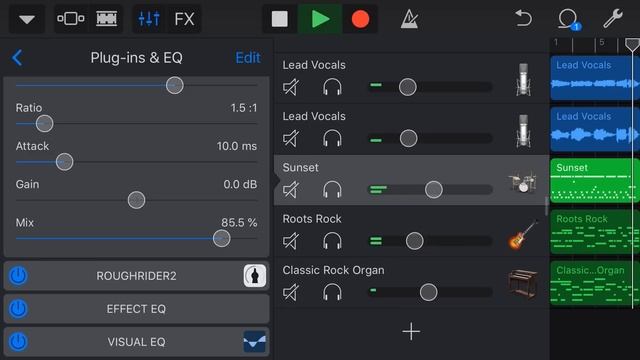
Task: Select the Classic...Organ MIDI region
Action: (x=595, y=283)
